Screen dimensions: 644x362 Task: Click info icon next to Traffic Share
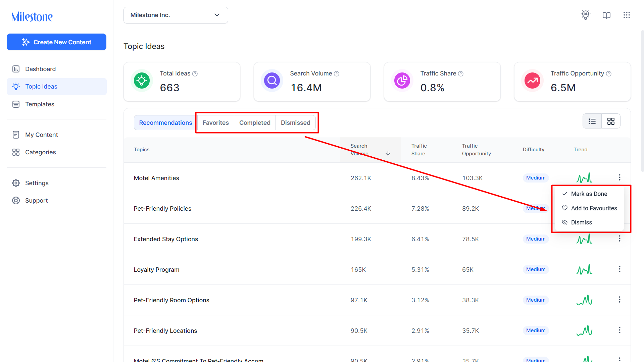[x=461, y=74]
